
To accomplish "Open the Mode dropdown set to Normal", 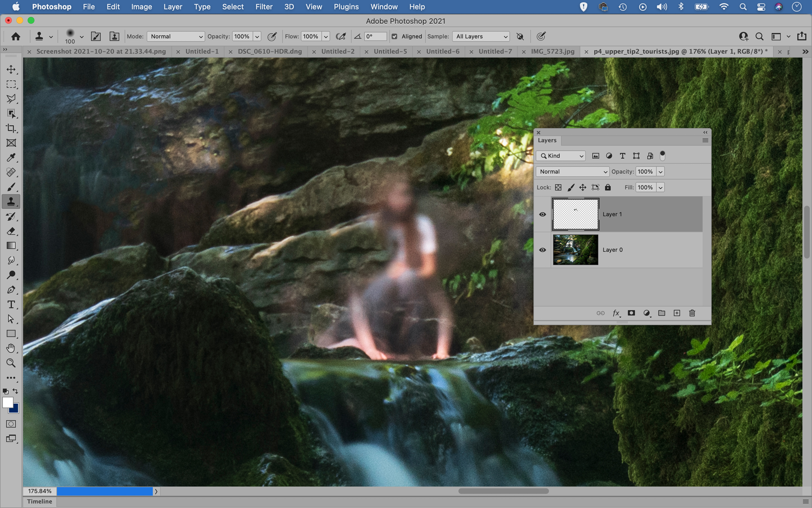I will [x=176, y=36].
